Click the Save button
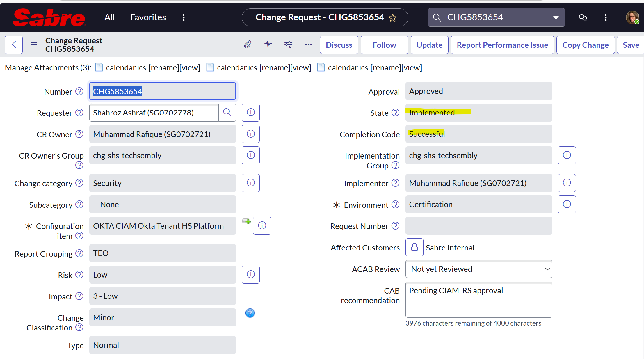Viewport: 644px width, 359px height. (631, 45)
